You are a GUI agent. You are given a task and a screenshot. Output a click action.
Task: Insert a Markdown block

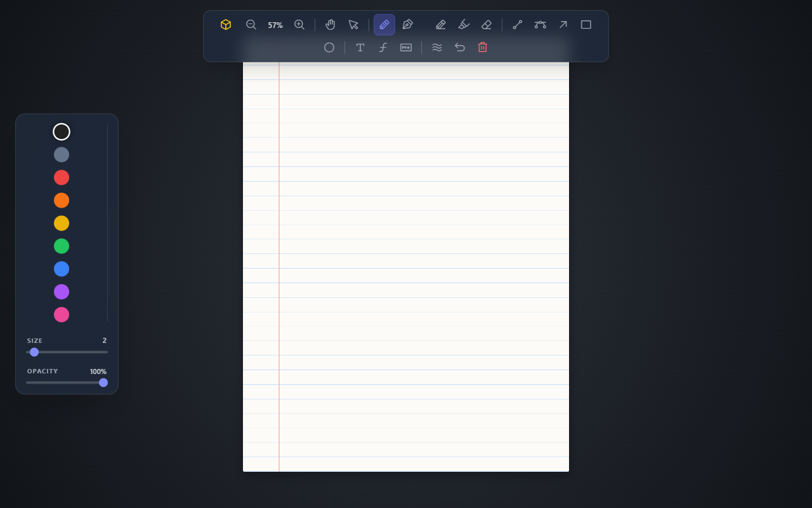pos(406,48)
